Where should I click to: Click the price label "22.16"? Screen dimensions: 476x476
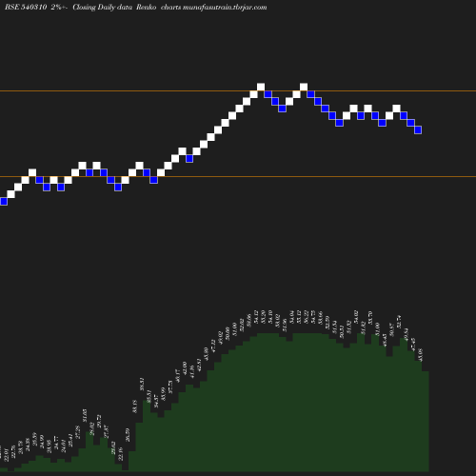120,454
